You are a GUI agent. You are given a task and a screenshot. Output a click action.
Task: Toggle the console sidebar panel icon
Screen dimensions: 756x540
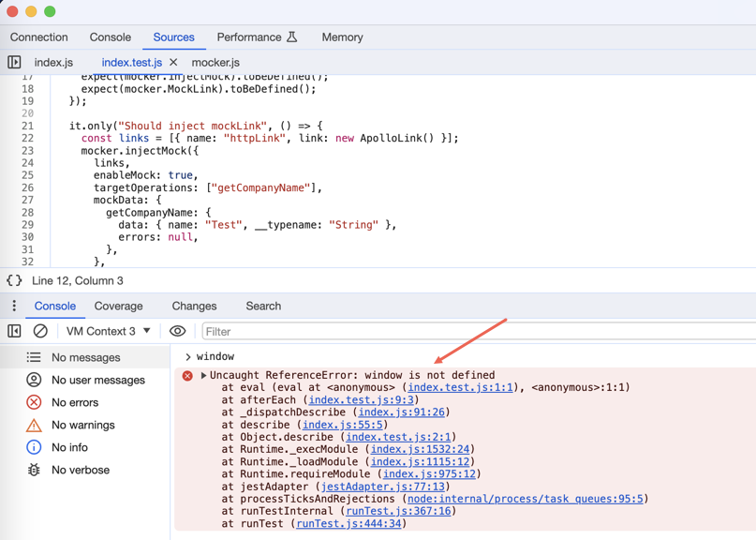point(14,331)
